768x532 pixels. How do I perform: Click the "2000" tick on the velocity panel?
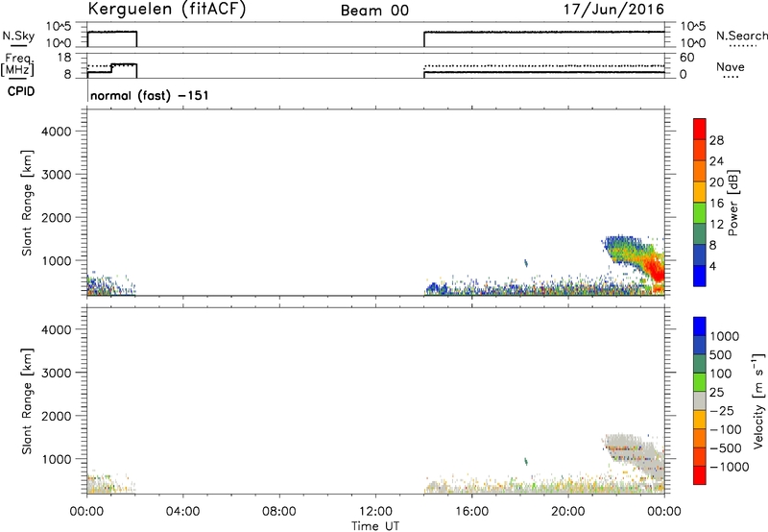(56, 416)
